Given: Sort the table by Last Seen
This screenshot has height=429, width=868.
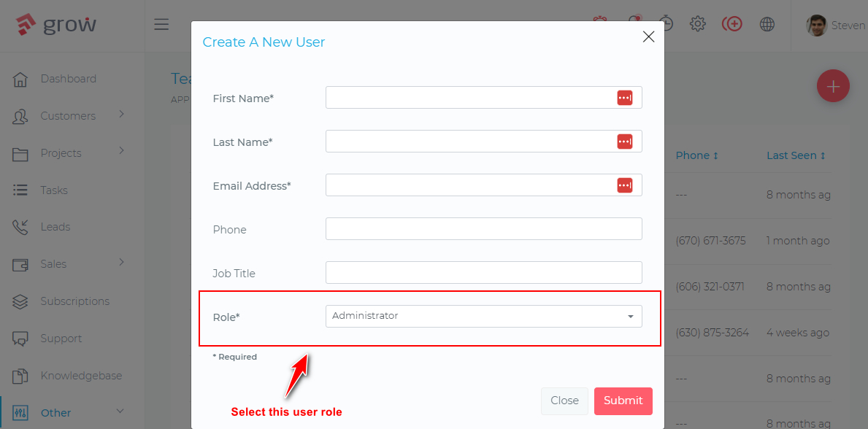Looking at the screenshot, I should (796, 155).
